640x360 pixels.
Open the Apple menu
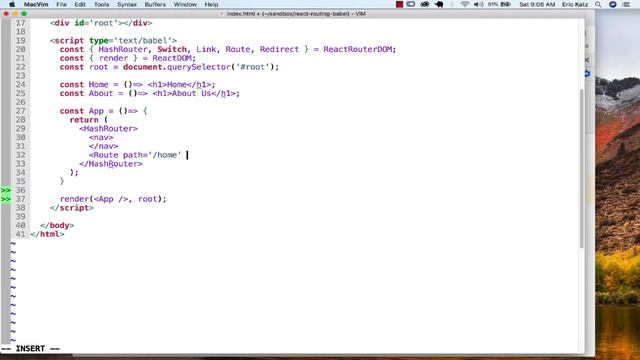click(12, 4)
